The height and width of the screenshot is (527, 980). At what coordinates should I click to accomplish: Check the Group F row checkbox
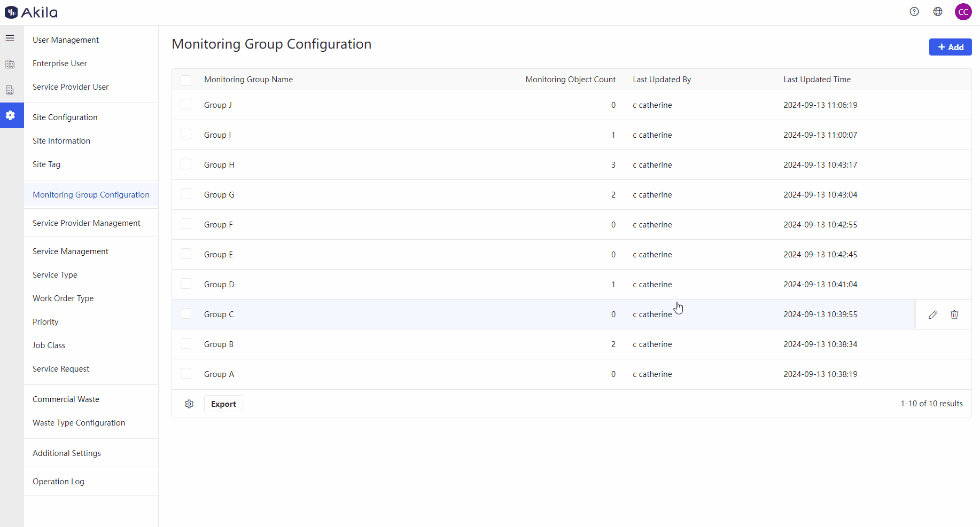(x=186, y=224)
